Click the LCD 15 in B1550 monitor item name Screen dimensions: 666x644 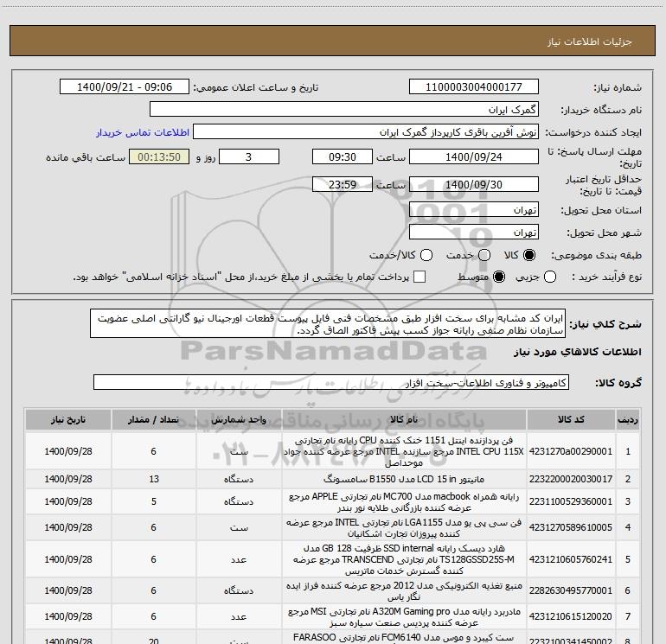coord(404,479)
